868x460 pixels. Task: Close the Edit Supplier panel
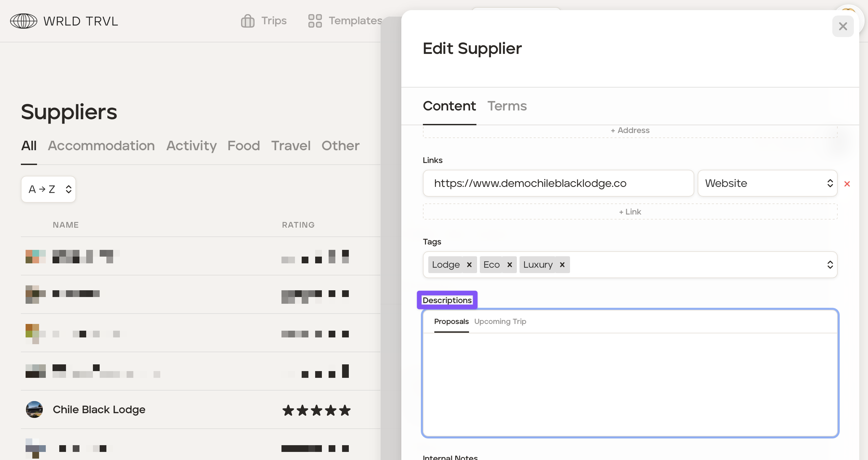[x=842, y=26]
